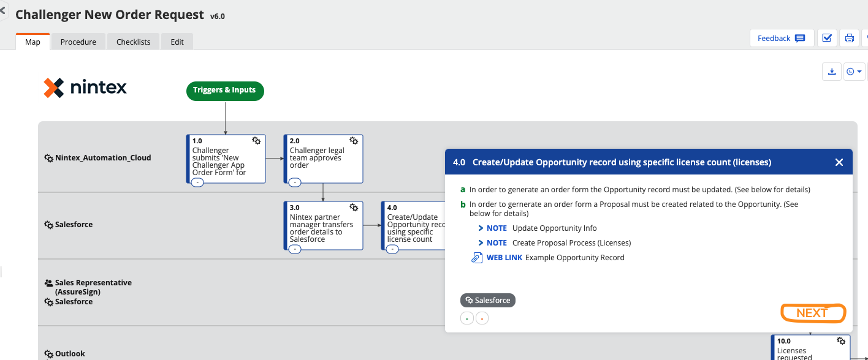The width and height of the screenshot is (868, 360).
Task: Click the Nintex logo
Action: coord(85,88)
